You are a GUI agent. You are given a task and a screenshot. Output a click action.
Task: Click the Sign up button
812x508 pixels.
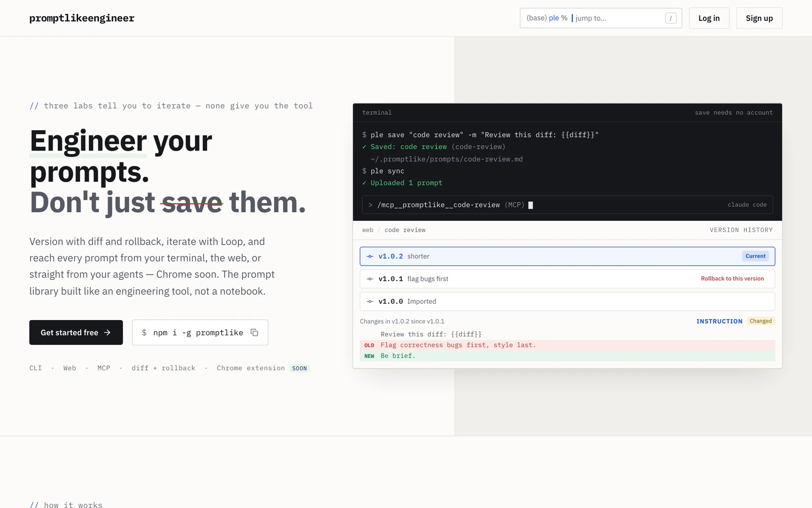click(x=759, y=18)
